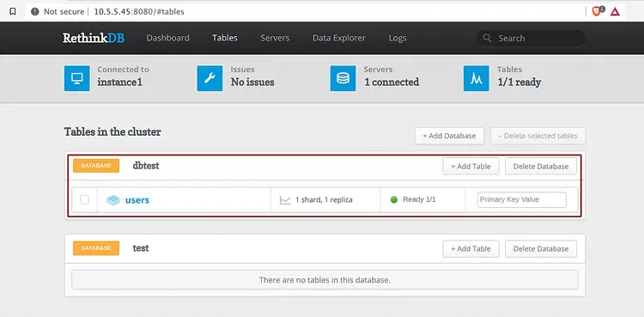
Task: Click the DATABASE badge beside dbtest
Action: [96, 166]
